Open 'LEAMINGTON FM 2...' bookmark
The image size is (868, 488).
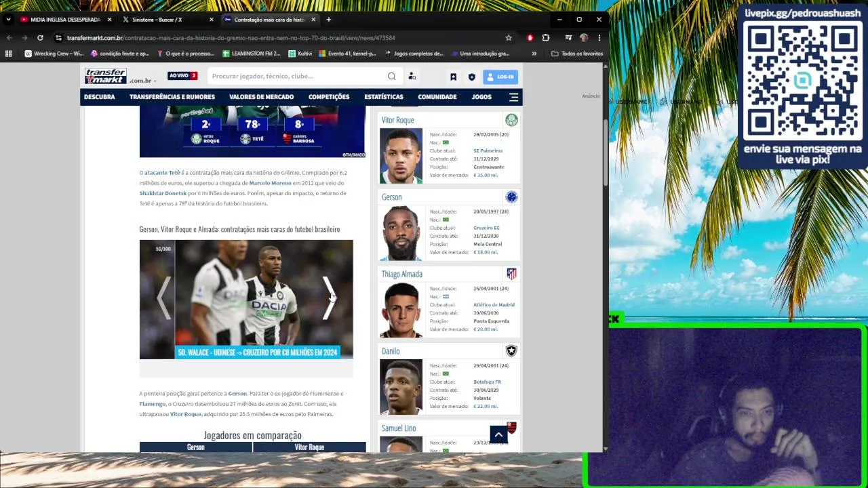pyautogui.click(x=251, y=54)
